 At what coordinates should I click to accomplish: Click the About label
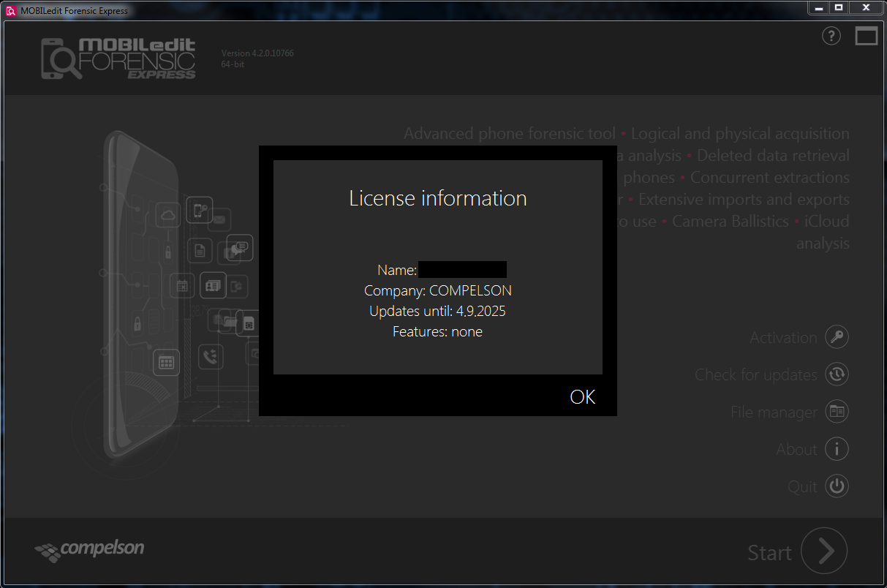coord(796,450)
